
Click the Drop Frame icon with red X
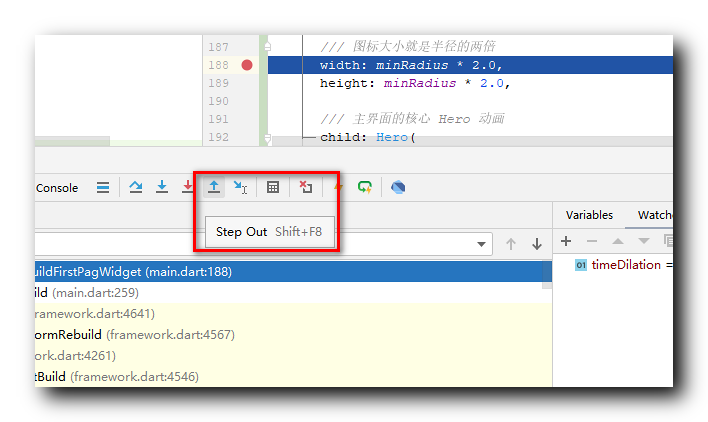click(x=306, y=187)
